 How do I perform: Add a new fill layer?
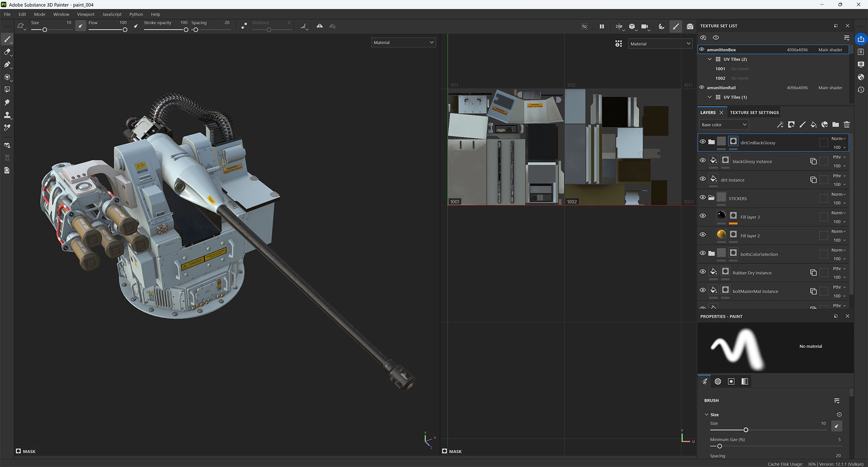813,125
